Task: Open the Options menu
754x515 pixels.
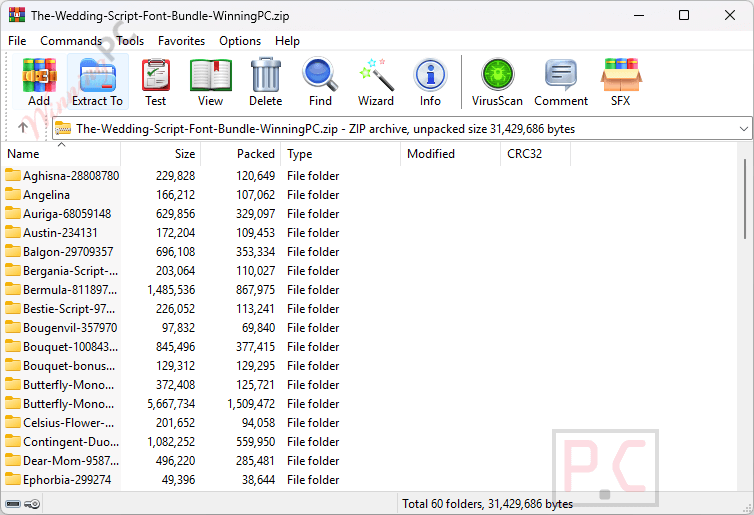Action: [x=240, y=41]
